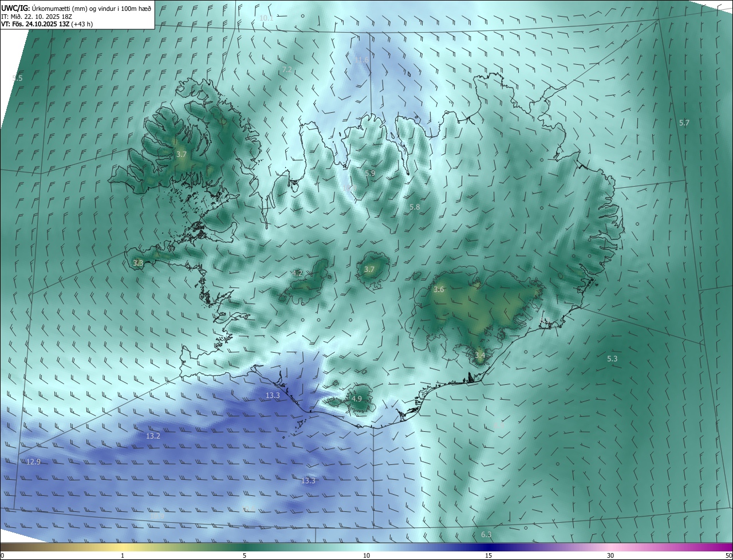The width and height of the screenshot is (733, 560).
Task: Click the 4.9 value label on the map
Action: point(357,399)
